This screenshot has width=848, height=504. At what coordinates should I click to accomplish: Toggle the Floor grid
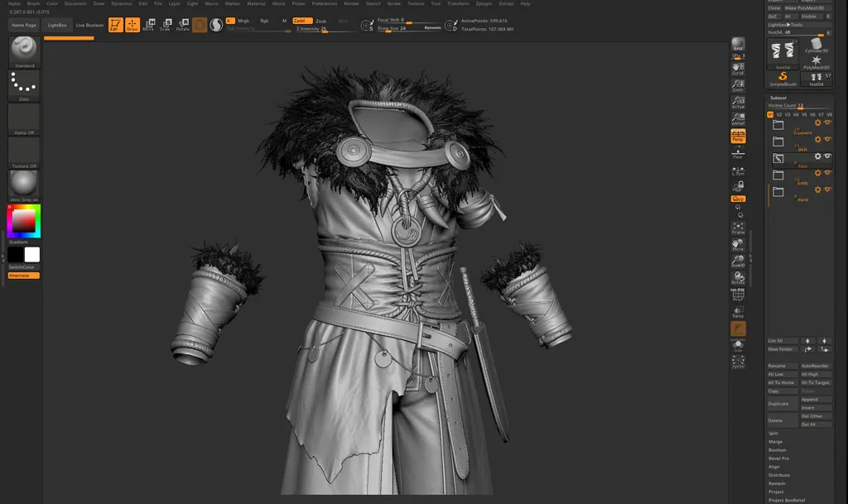738,153
